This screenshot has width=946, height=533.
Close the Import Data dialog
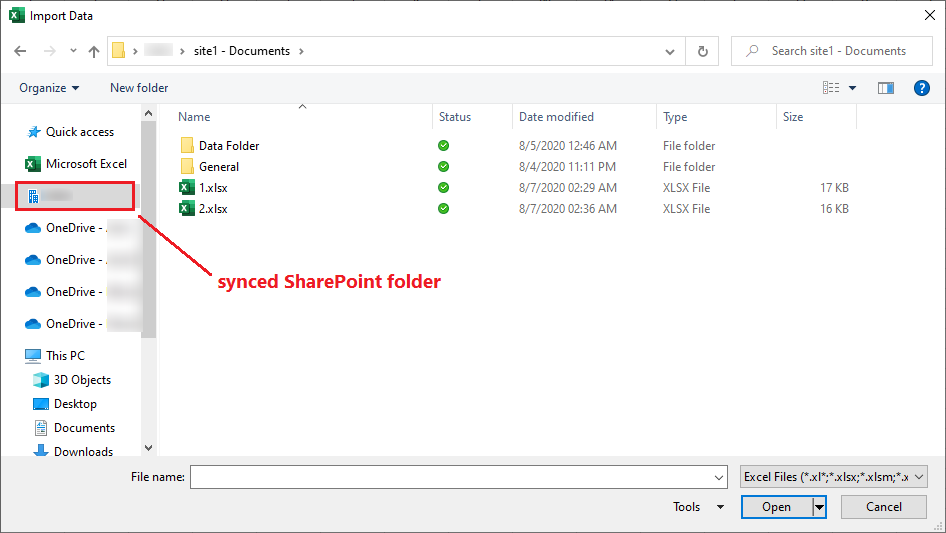(x=930, y=15)
